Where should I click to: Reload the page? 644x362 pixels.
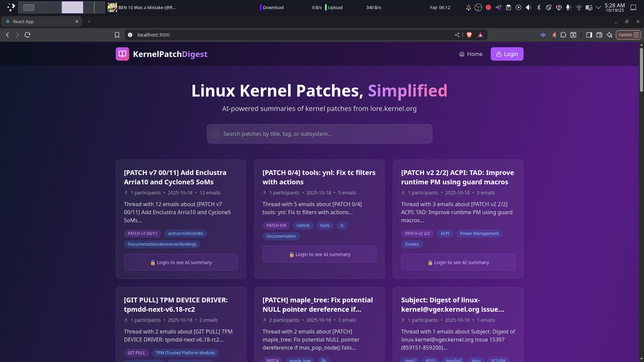click(x=28, y=35)
